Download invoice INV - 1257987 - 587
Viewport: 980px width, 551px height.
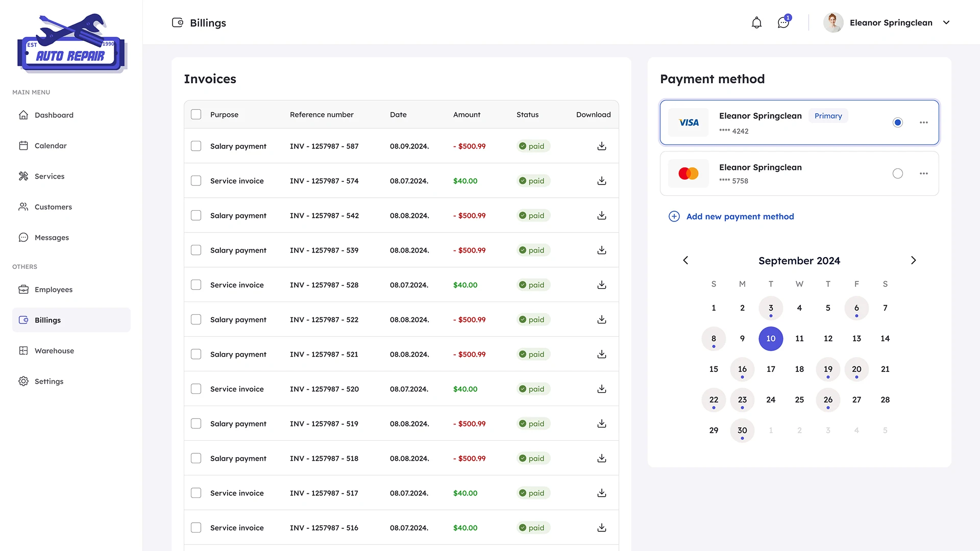click(601, 146)
